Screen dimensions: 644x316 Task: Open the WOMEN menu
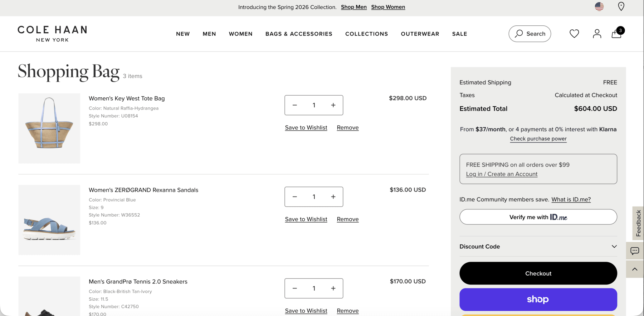pyautogui.click(x=241, y=34)
